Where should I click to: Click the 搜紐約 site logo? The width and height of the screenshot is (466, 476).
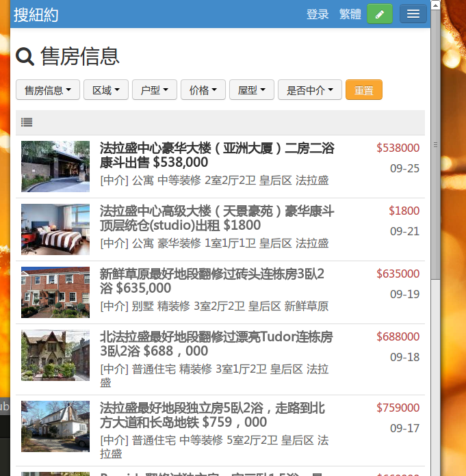pos(36,14)
